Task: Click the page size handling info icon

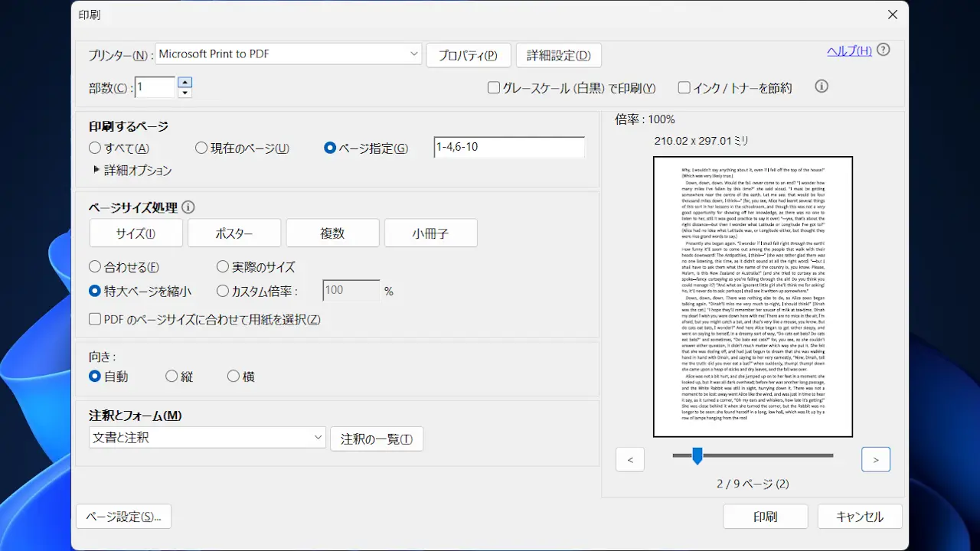Action: [188, 207]
